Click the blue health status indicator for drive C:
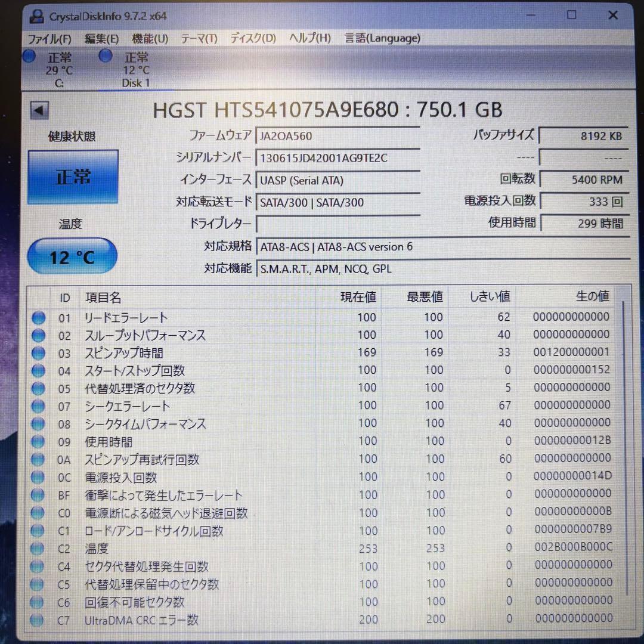644x644 pixels. coord(29,55)
